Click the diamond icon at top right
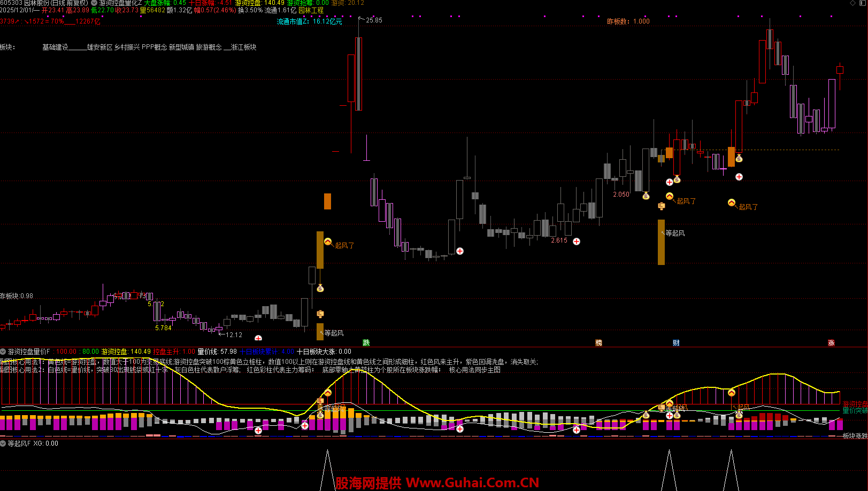 click(852, 3)
